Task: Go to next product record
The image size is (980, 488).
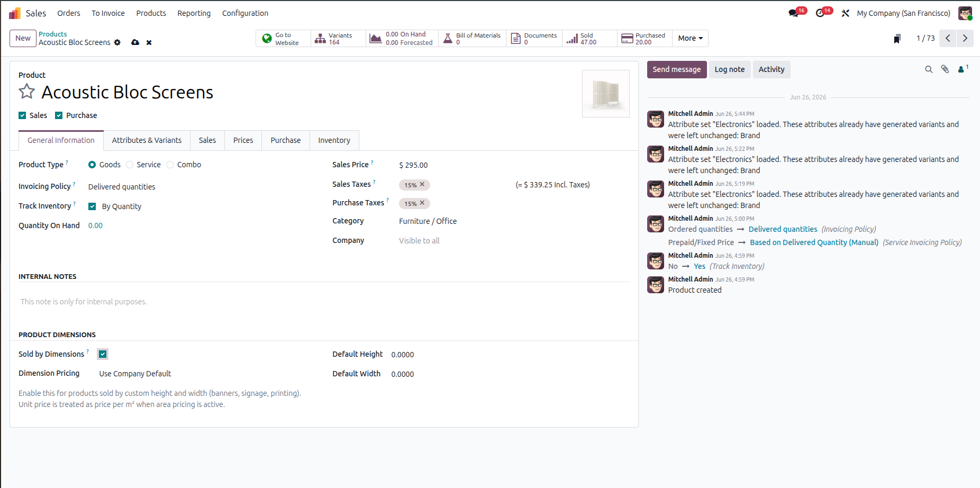Action: (965, 38)
